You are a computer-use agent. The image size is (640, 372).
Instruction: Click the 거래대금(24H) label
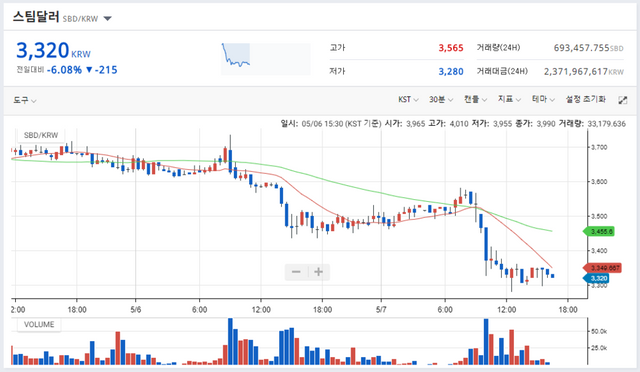point(502,71)
